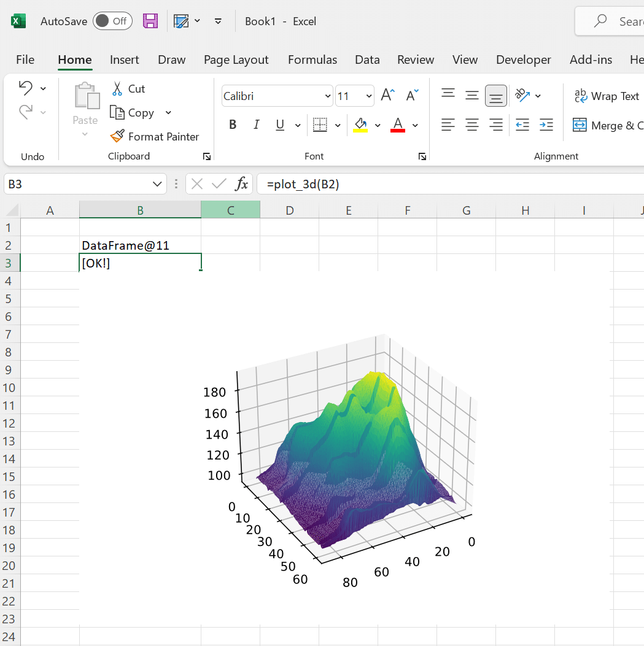Click the Increase Indent icon
644x646 pixels.
(546, 125)
